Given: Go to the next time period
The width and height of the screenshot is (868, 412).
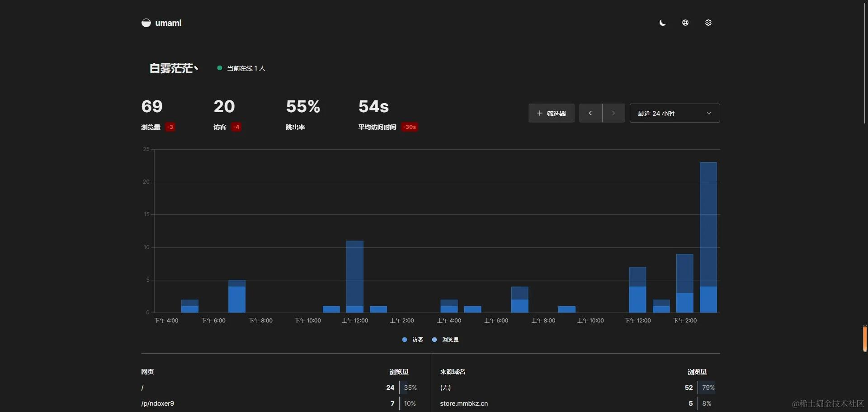Looking at the screenshot, I should pos(613,113).
